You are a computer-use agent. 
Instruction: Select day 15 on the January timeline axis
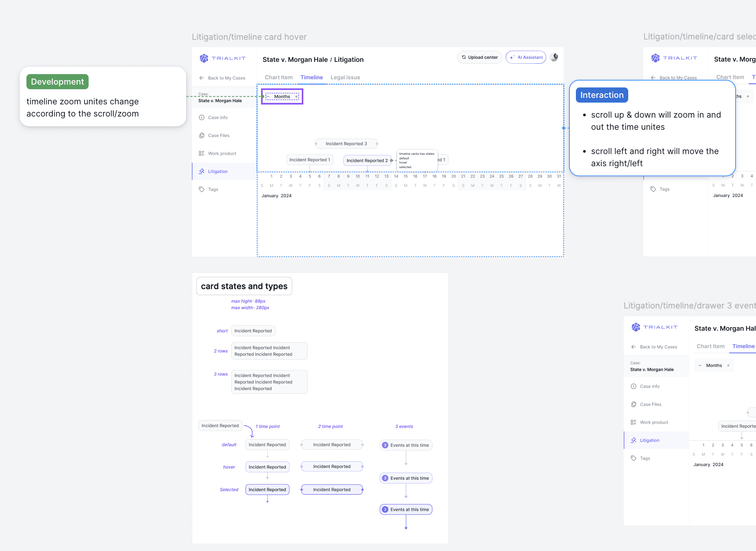406,176
